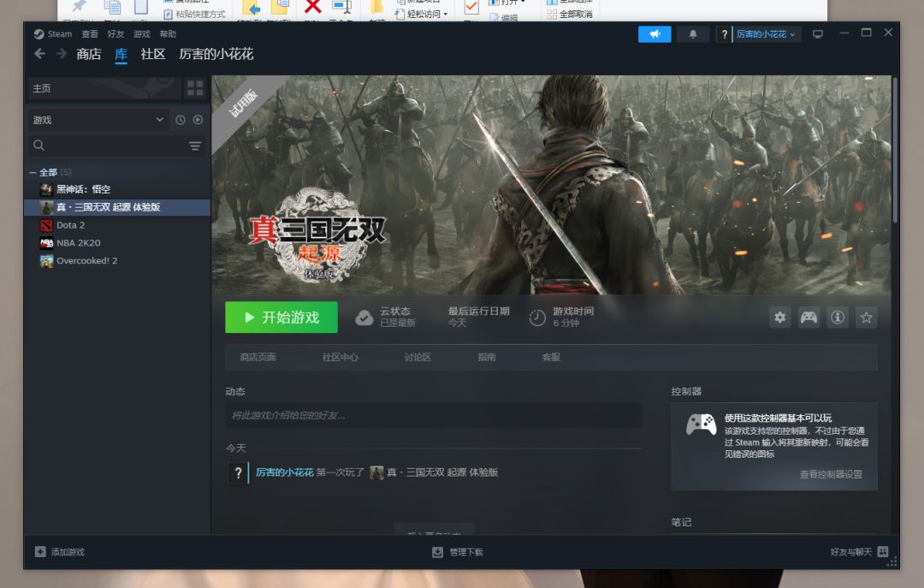This screenshot has width=924, height=588.
Task: Click the Steam logo menu
Action: point(52,33)
